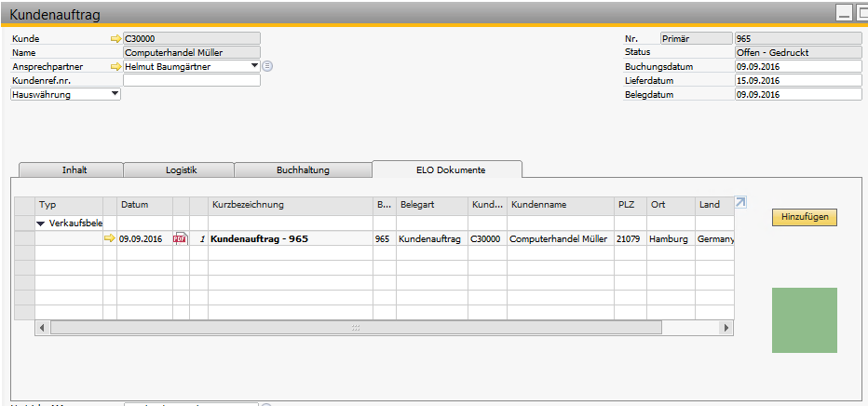Open the contact details icon next to Helmut Baumgärtner

[x=266, y=66]
